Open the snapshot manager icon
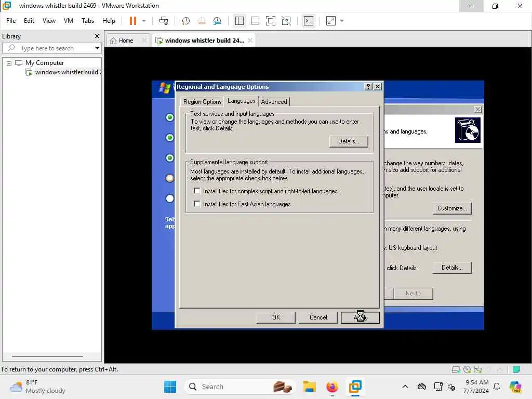This screenshot has height=399, width=532. coord(217,21)
